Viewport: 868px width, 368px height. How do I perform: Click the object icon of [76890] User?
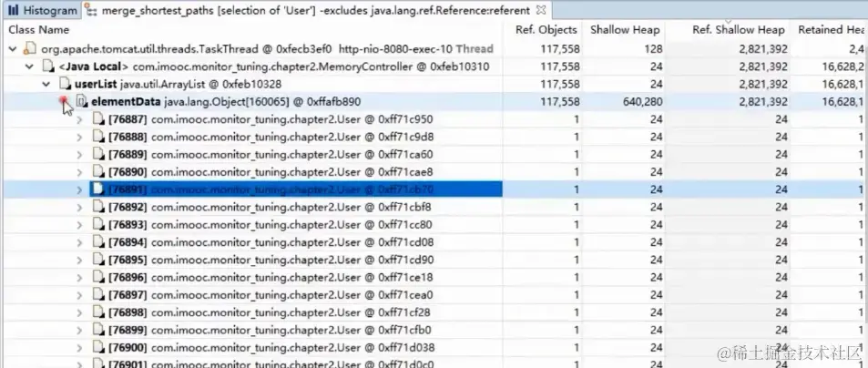click(98, 172)
